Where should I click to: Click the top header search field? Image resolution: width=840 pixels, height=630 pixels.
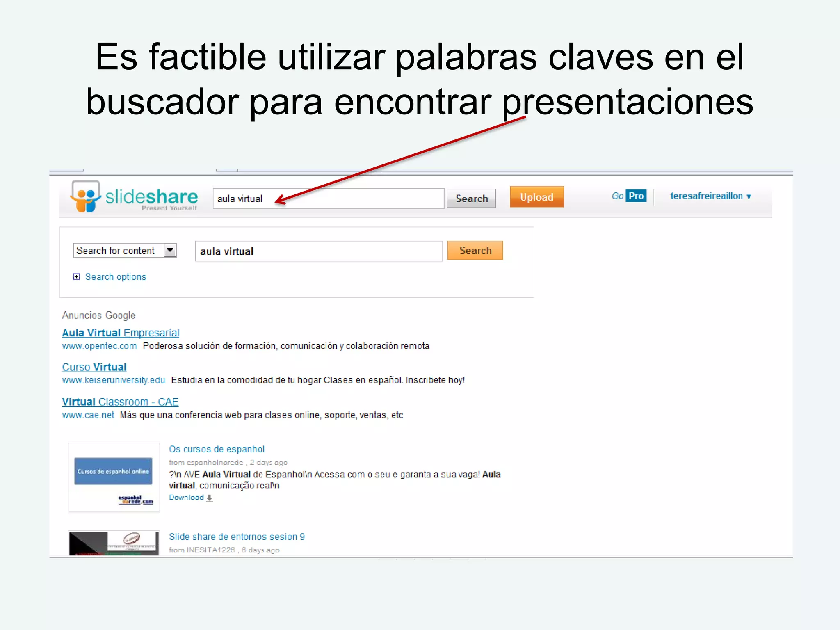point(328,199)
